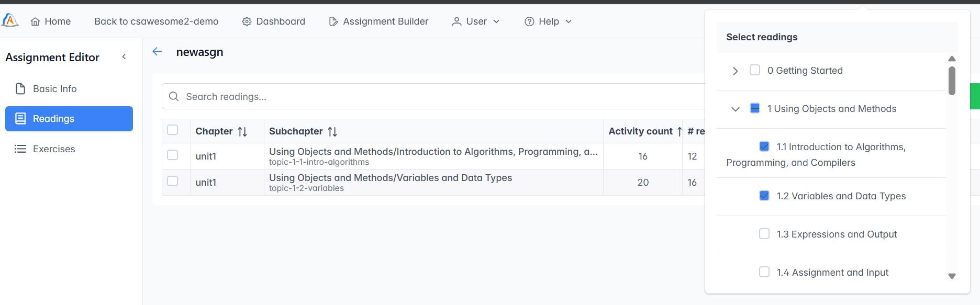Go to Back to csawesome2-demo

[x=157, y=21]
